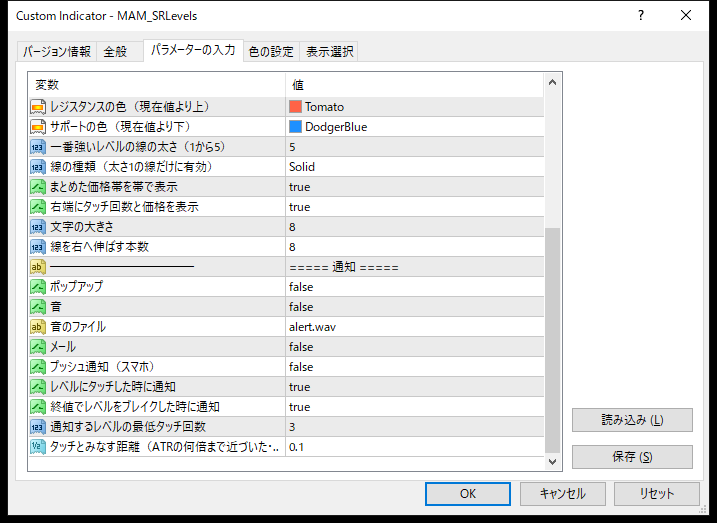This screenshot has height=523, width=717.
Task: Click the string icon on the 通知 separator row
Action: pyautogui.click(x=38, y=267)
